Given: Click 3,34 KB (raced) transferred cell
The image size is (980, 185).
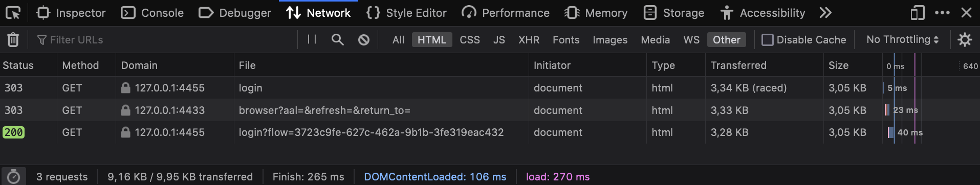Looking at the screenshot, I should (749, 88).
